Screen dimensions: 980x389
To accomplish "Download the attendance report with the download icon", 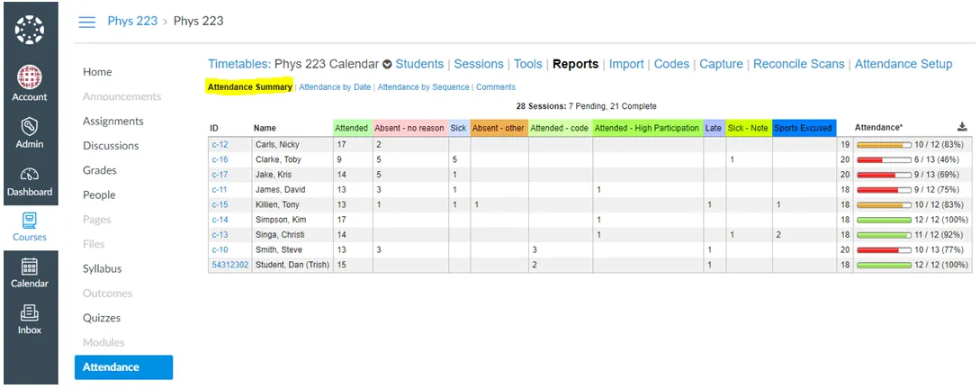I will coord(962,127).
